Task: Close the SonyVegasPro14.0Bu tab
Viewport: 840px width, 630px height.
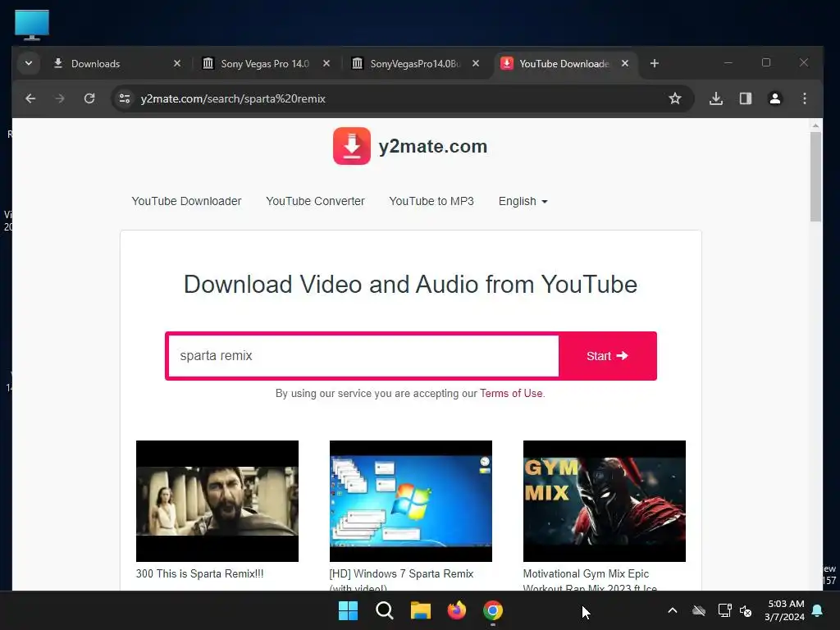Action: [475, 63]
